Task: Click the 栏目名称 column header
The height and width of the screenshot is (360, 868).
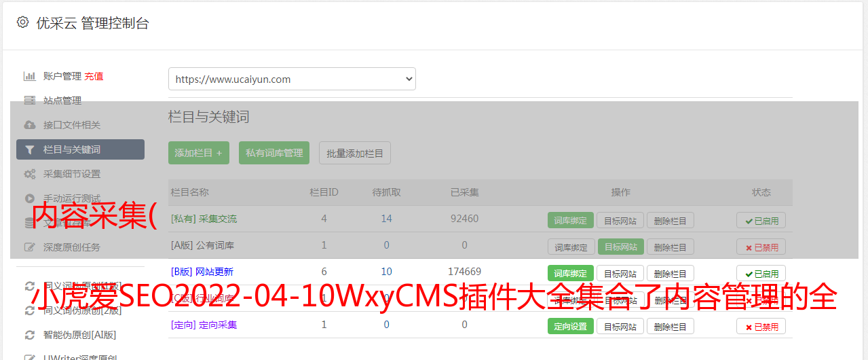Action: point(190,192)
